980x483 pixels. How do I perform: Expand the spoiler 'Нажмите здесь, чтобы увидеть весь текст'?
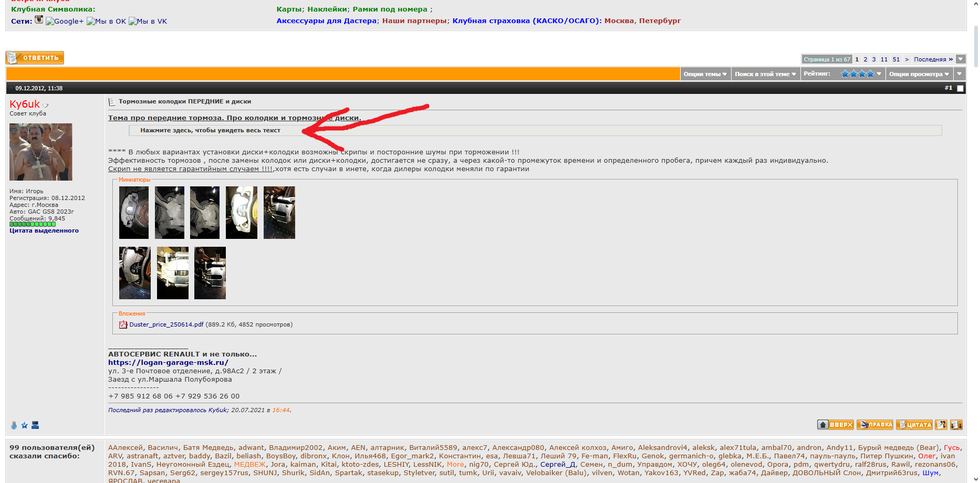point(210,130)
